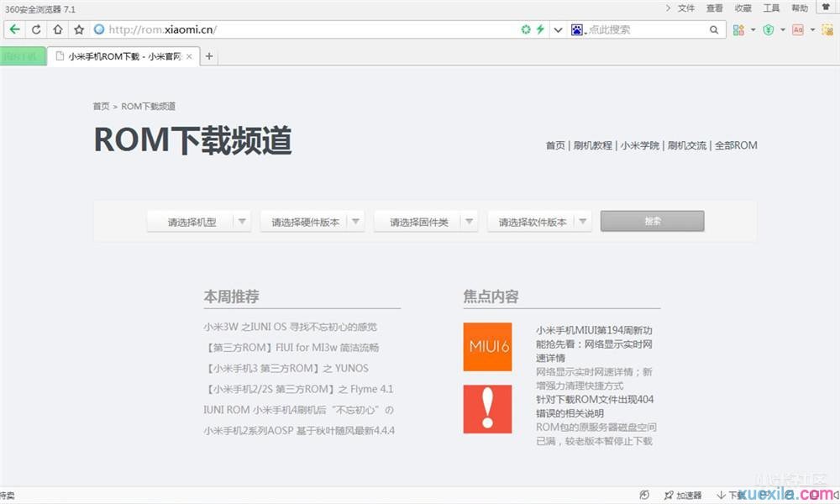Expand the 请选择软件版本 dropdown

click(539, 221)
